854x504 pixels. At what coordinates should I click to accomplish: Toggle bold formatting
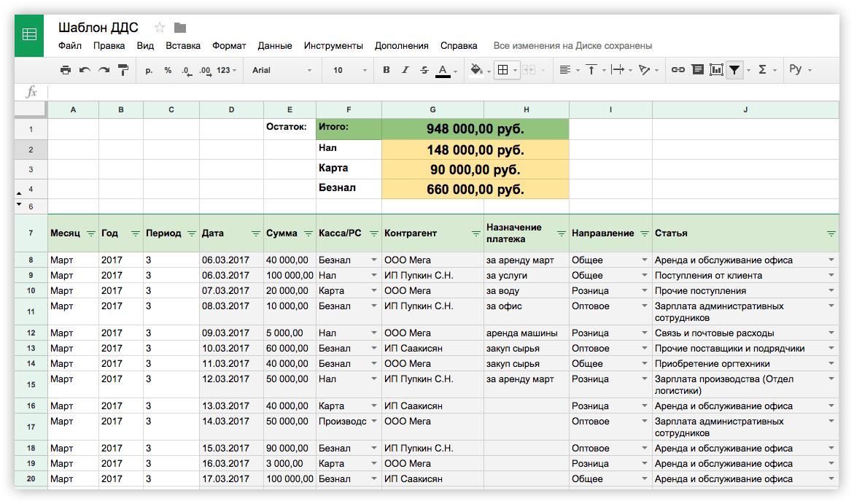[387, 70]
